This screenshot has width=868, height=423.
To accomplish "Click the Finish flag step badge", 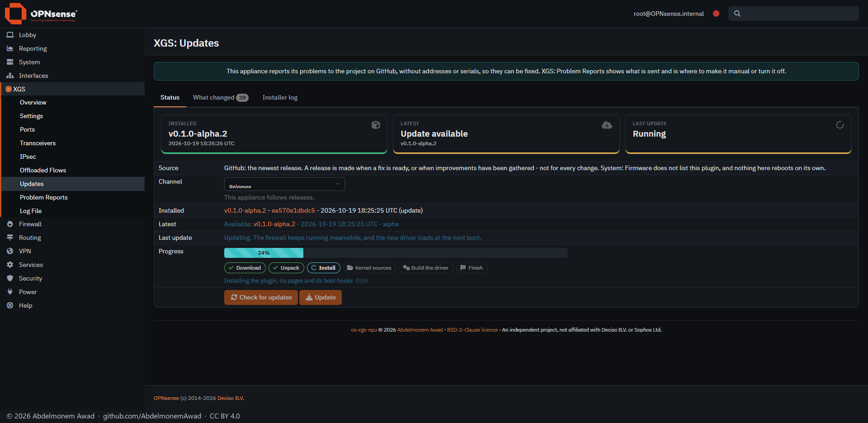I will click(x=472, y=268).
